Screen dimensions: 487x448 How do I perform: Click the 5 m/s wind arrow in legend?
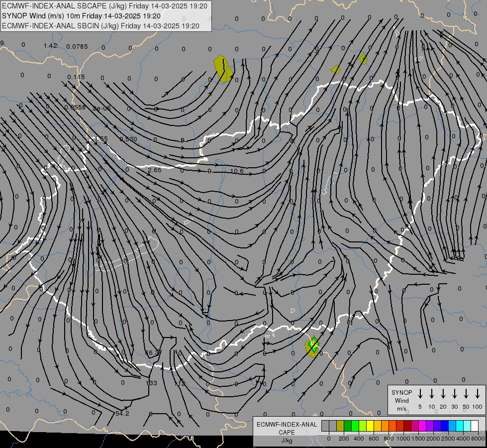click(420, 394)
